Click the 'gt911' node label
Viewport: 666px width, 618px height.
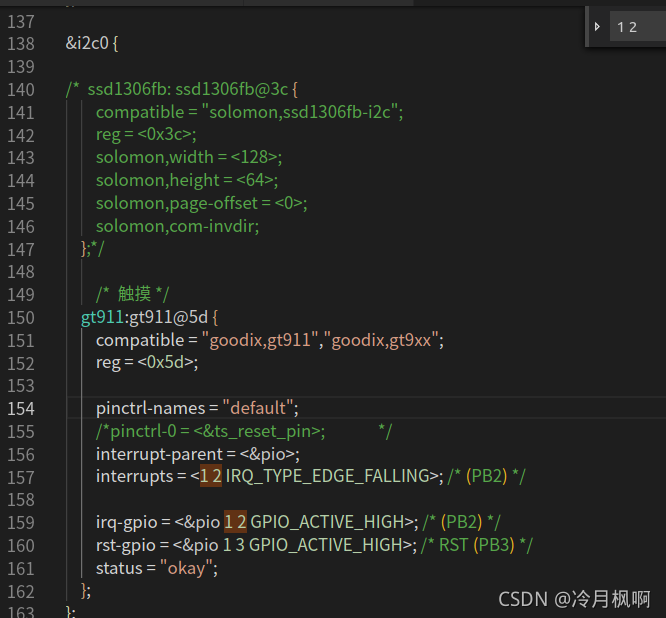pyautogui.click(x=102, y=317)
